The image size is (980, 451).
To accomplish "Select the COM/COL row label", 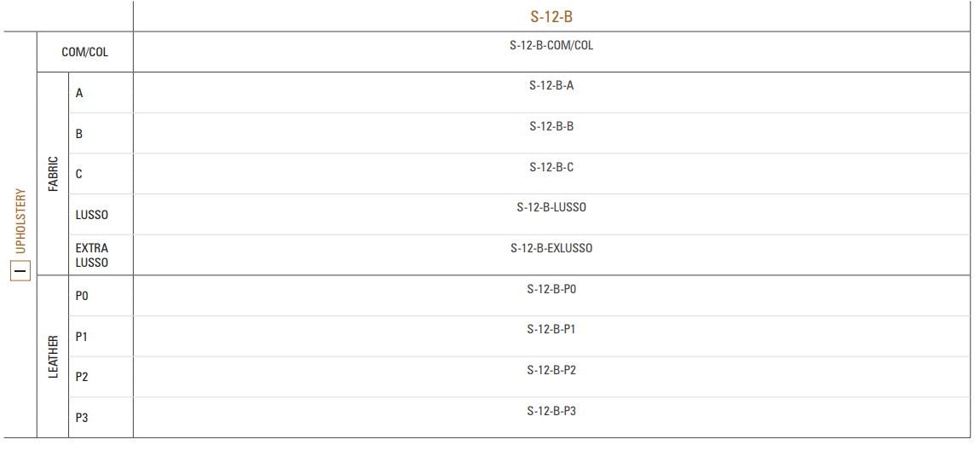I will pyautogui.click(x=85, y=52).
